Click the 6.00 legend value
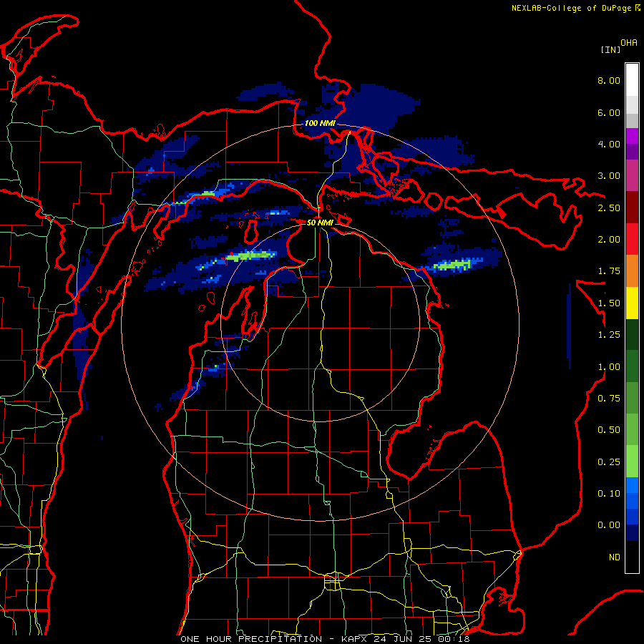This screenshot has width=644, height=644. coord(609,112)
